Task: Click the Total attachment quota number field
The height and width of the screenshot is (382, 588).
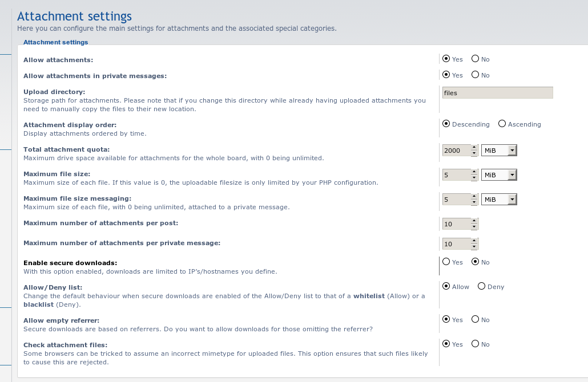Action: [456, 150]
